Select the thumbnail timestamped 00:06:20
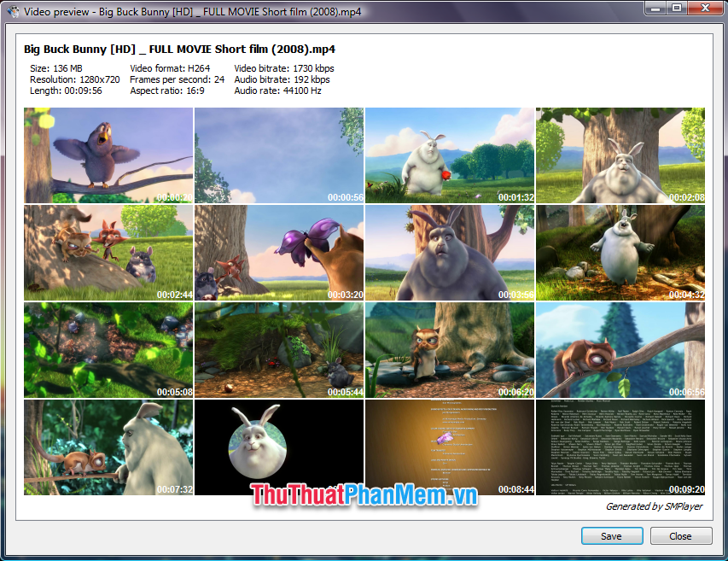 (450, 350)
